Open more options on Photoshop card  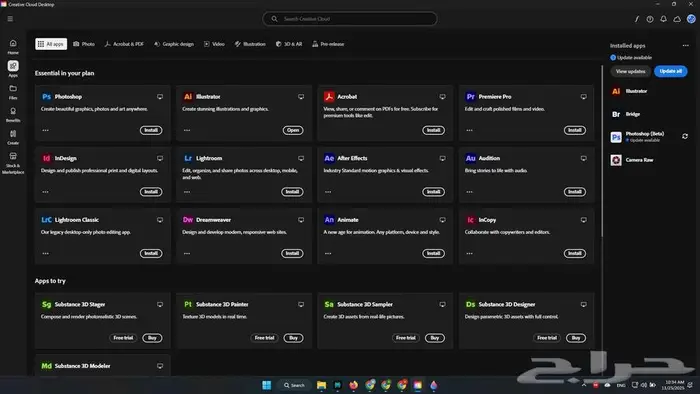[x=46, y=130]
